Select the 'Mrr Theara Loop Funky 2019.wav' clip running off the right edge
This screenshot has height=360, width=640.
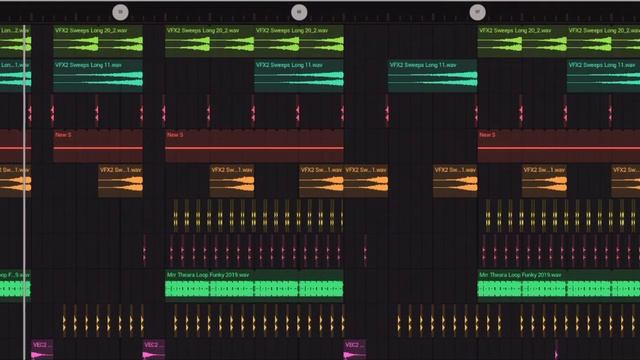(x=559, y=286)
